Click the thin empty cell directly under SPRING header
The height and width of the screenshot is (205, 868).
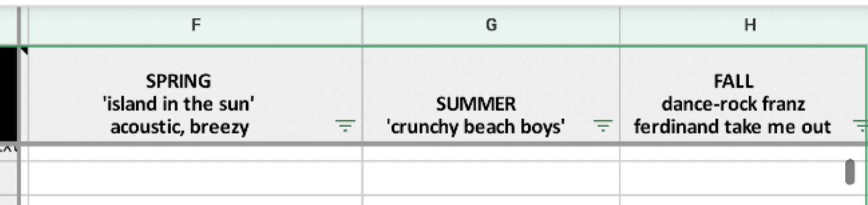[195, 153]
